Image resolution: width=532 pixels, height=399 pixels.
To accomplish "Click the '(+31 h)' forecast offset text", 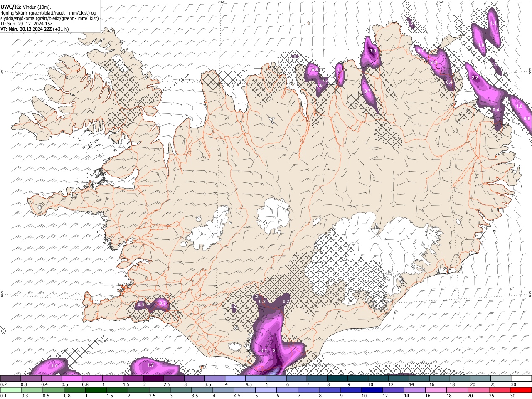I will [61, 29].
